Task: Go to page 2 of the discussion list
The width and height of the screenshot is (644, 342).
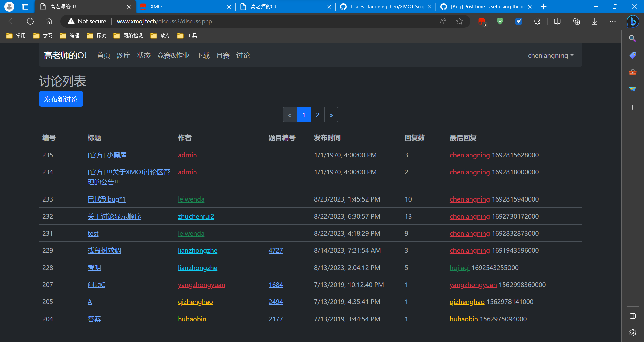Action: click(x=317, y=114)
